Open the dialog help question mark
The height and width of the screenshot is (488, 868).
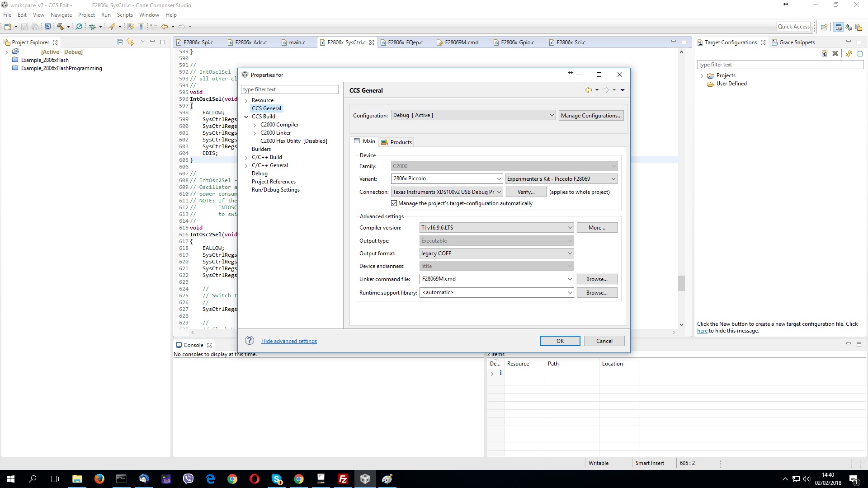pyautogui.click(x=250, y=341)
